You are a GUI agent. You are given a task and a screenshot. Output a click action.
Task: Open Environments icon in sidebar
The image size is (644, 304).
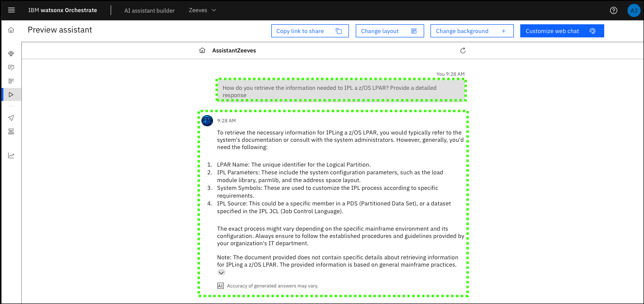[11, 132]
